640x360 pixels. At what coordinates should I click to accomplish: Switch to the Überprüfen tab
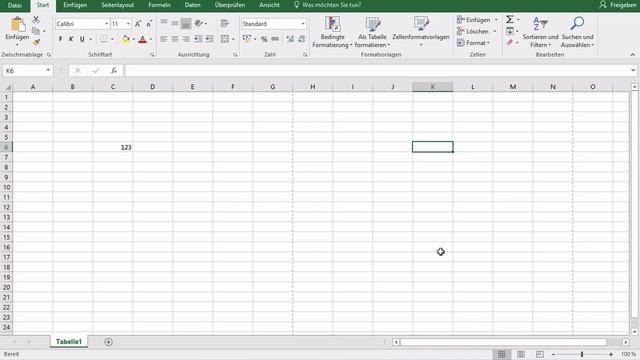click(230, 5)
